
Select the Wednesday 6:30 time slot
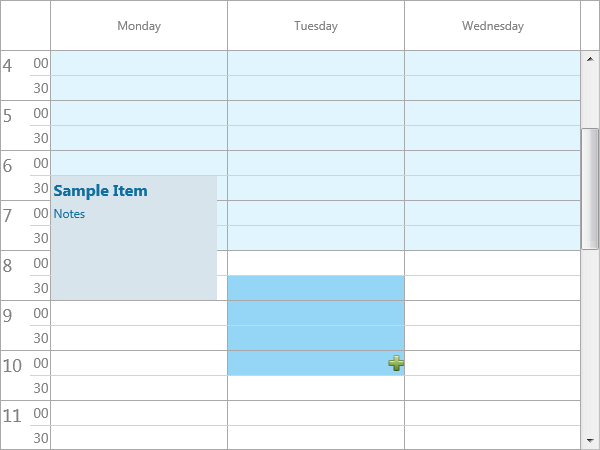tap(492, 188)
